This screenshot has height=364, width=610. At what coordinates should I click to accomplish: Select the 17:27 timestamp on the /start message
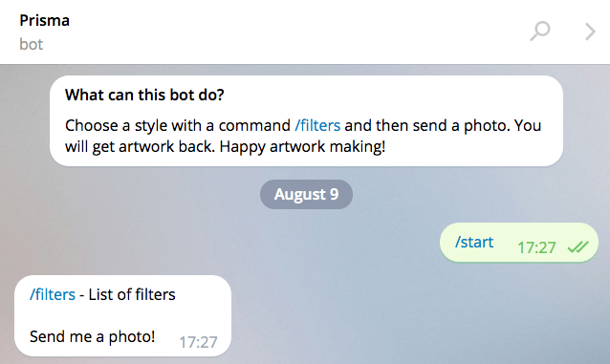pos(536,247)
